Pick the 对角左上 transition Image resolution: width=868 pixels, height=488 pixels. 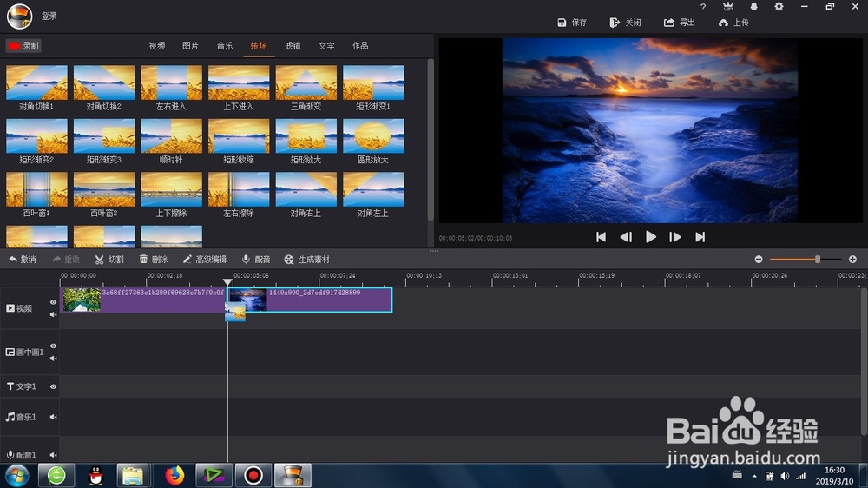point(373,189)
